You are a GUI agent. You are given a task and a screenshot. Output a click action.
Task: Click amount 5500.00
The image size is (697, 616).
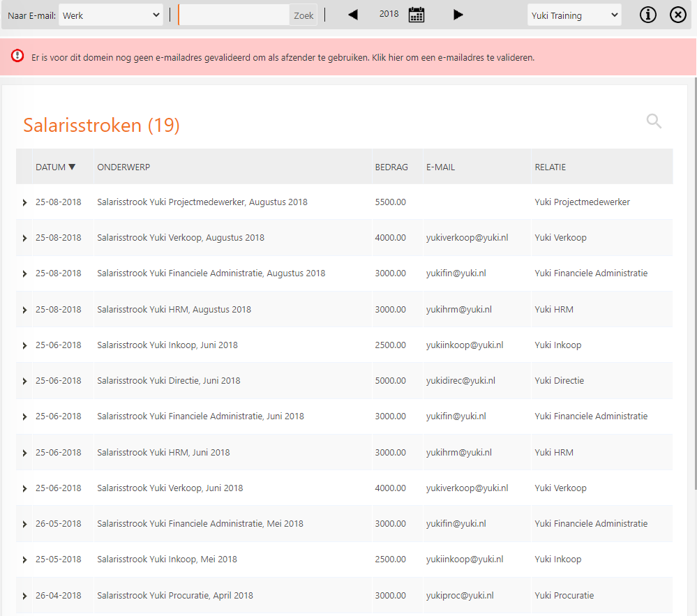[x=390, y=202]
